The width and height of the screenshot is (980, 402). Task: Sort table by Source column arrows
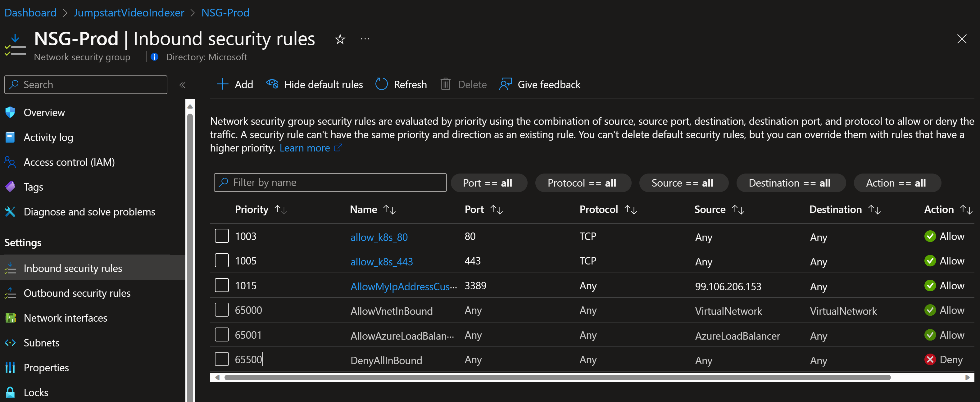(738, 210)
